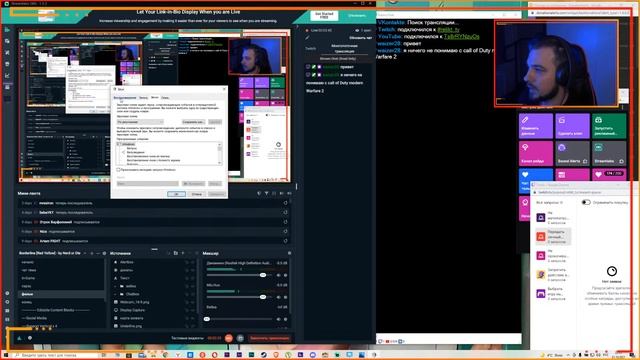Viewport: 640px width, 360px height.
Task: Edit stream info with the pencil icon
Action: tap(308, 38)
